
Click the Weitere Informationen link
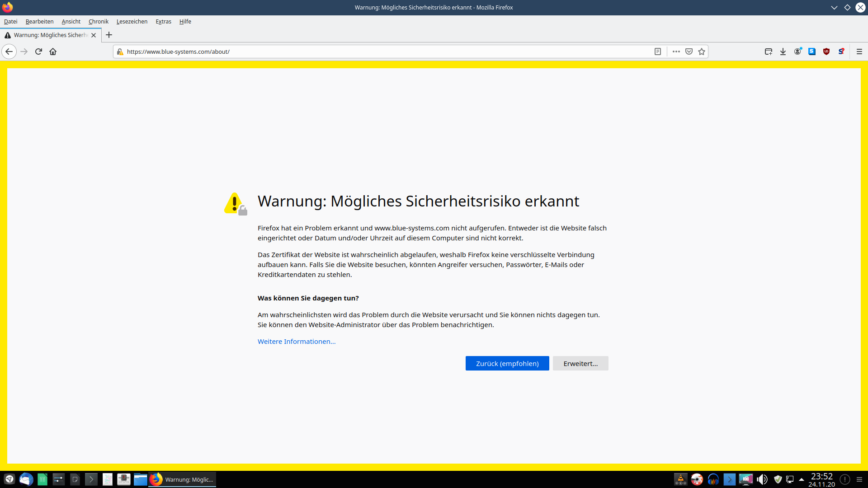(x=296, y=342)
